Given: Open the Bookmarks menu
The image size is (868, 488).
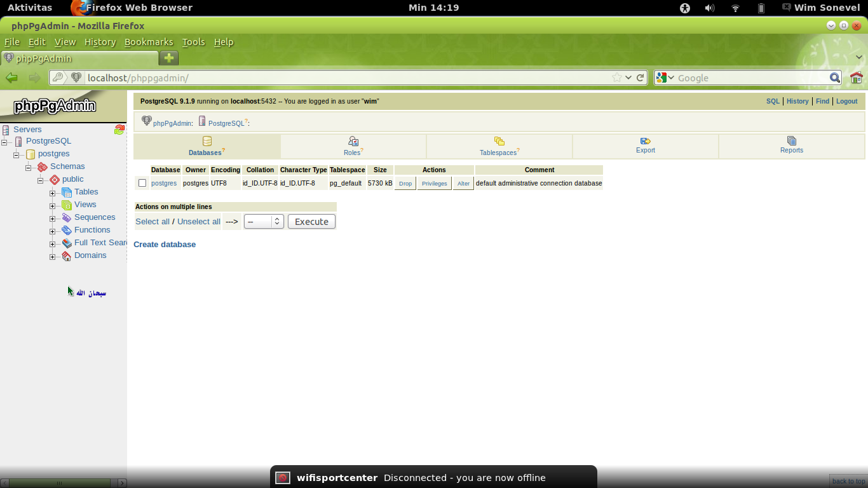Looking at the screenshot, I should pyautogui.click(x=149, y=42).
